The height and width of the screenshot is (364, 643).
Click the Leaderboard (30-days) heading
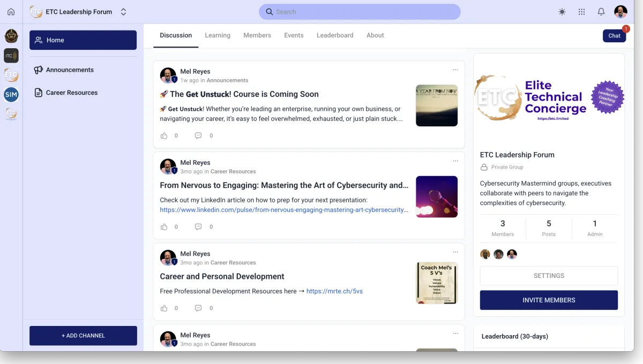point(515,336)
